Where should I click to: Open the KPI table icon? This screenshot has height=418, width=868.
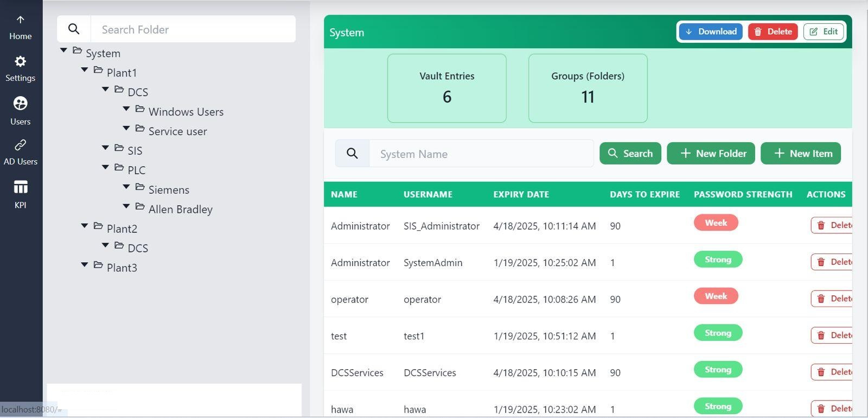[x=20, y=187]
